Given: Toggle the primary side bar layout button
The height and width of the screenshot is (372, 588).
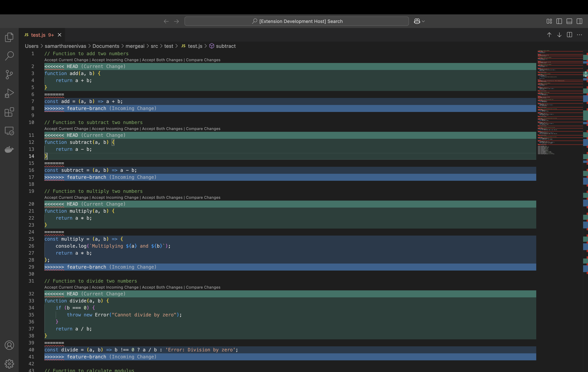Looking at the screenshot, I should pyautogui.click(x=559, y=21).
